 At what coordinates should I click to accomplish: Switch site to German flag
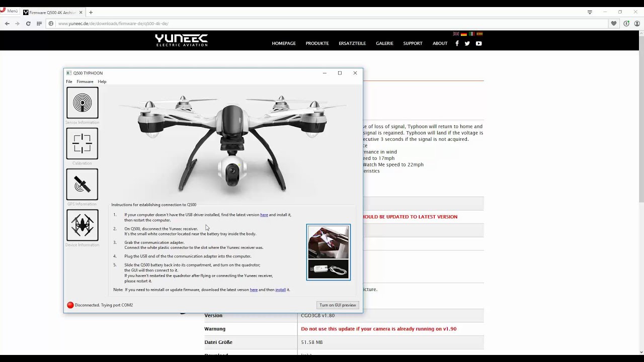tap(464, 34)
